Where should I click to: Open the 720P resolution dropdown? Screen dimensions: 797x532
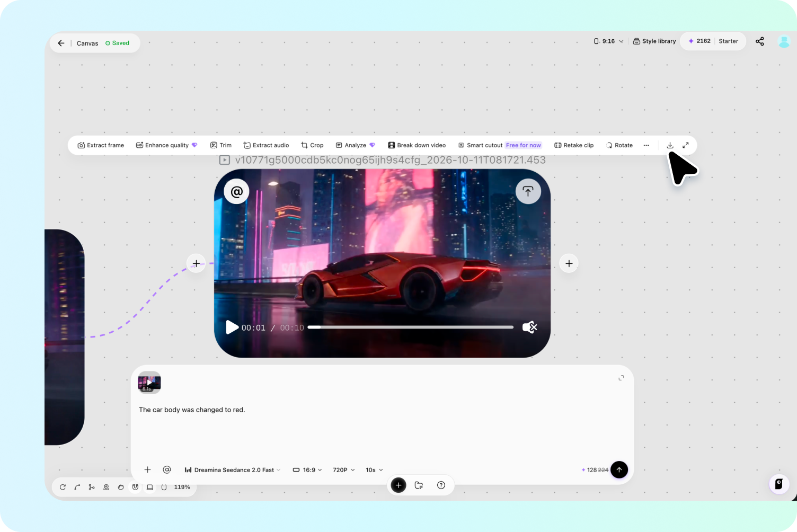pyautogui.click(x=343, y=470)
